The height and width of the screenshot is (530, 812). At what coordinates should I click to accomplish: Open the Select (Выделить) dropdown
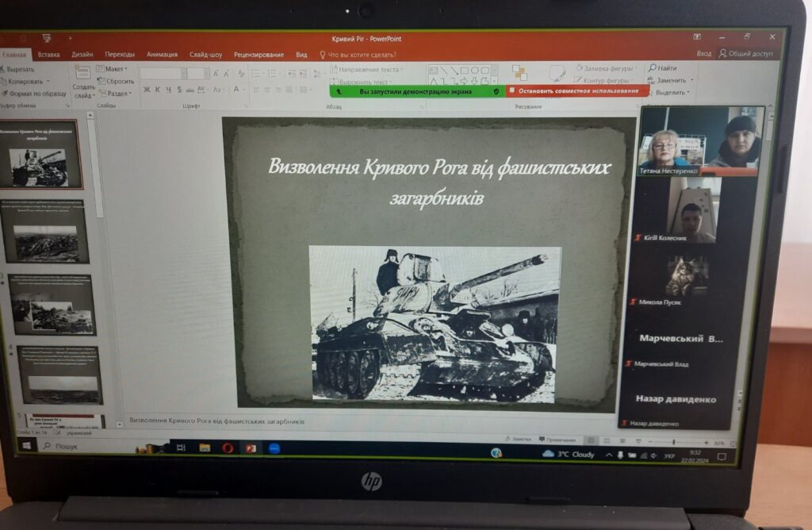668,93
